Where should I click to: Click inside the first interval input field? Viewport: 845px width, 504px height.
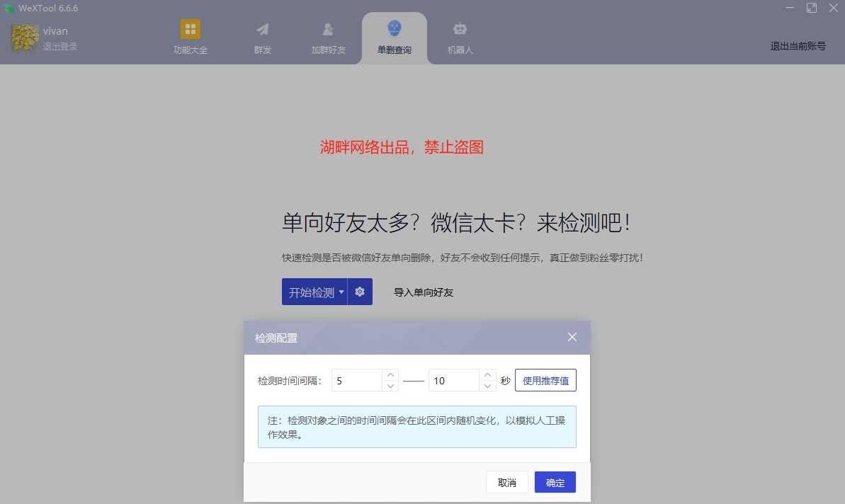click(354, 380)
